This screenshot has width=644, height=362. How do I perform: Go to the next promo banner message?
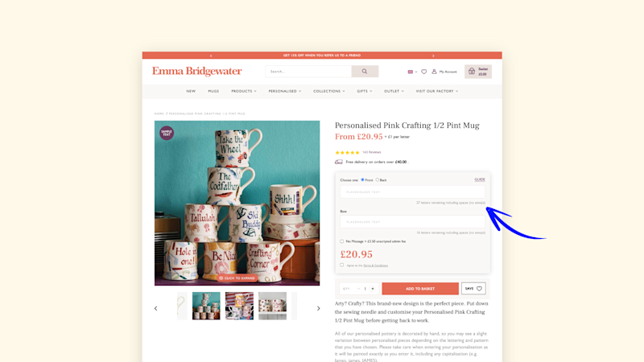pos(433,56)
